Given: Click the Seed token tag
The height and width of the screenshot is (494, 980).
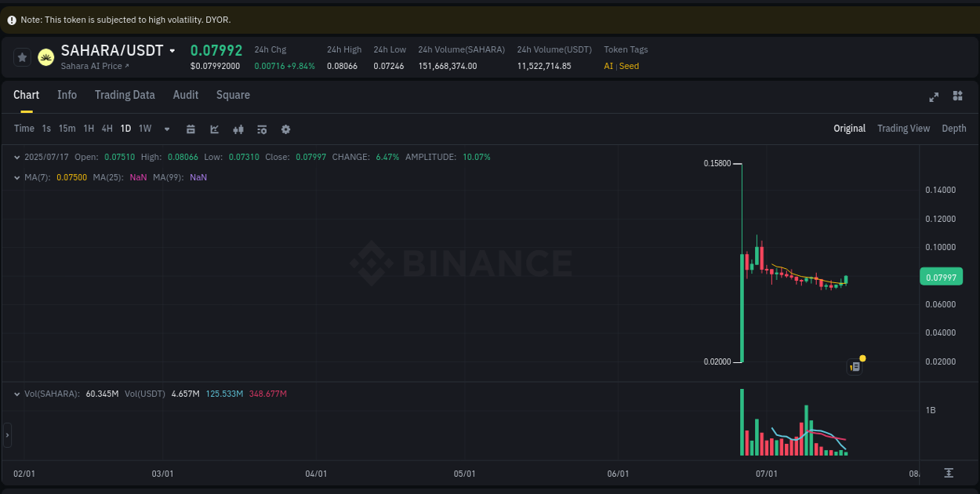Looking at the screenshot, I should [629, 66].
